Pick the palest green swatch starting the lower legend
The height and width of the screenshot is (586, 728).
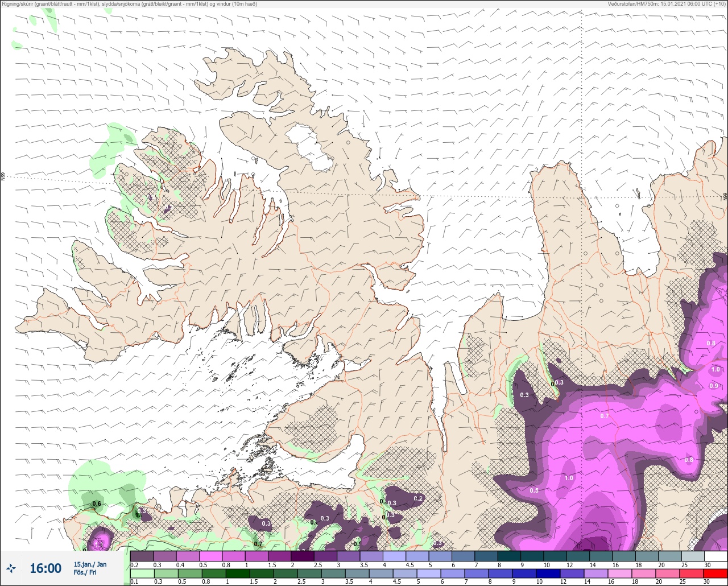click(142, 573)
